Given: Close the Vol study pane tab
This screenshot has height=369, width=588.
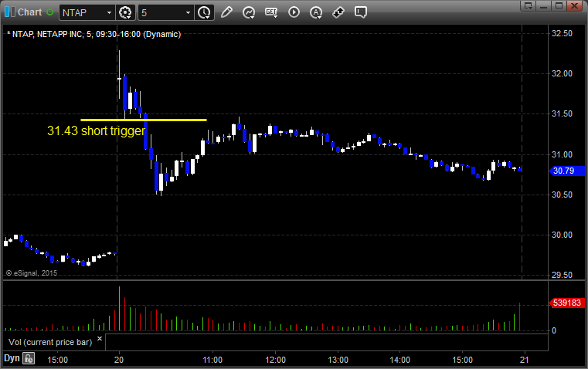Looking at the screenshot, I should click(x=100, y=339).
